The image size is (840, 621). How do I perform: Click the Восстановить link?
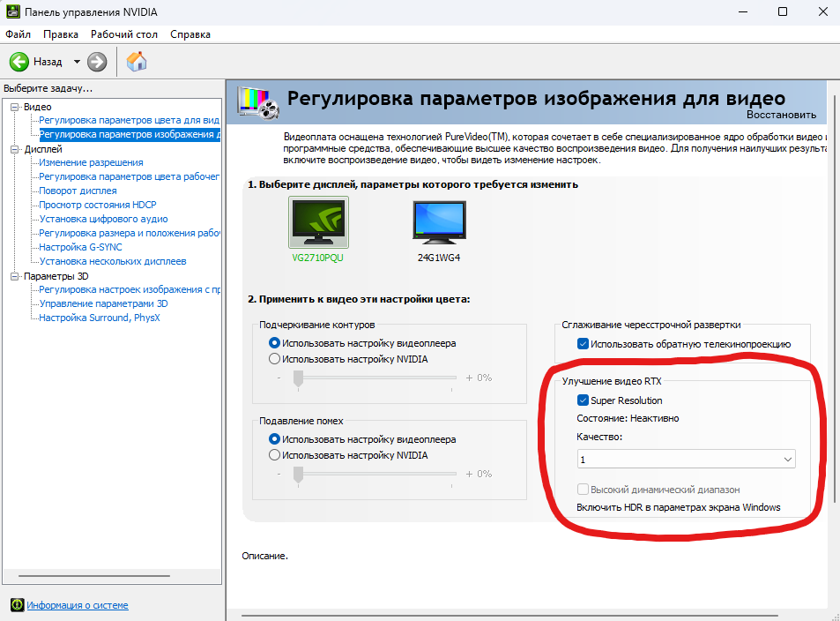point(781,114)
